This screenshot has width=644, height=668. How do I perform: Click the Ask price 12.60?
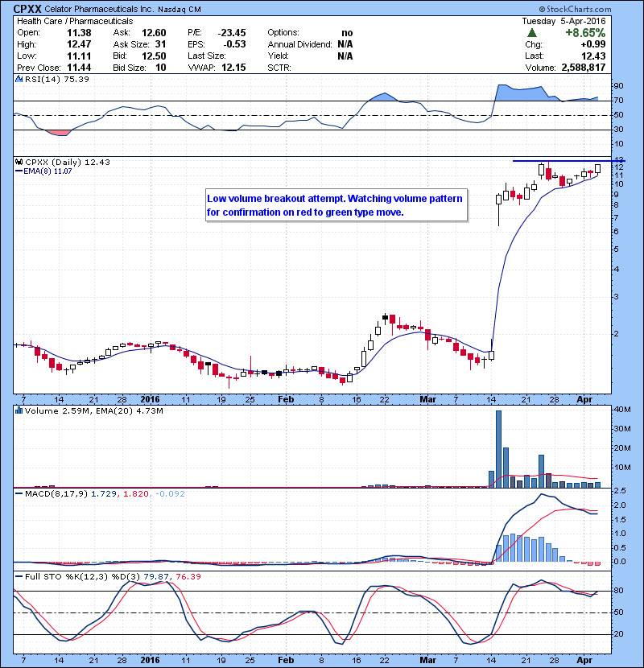pos(154,33)
